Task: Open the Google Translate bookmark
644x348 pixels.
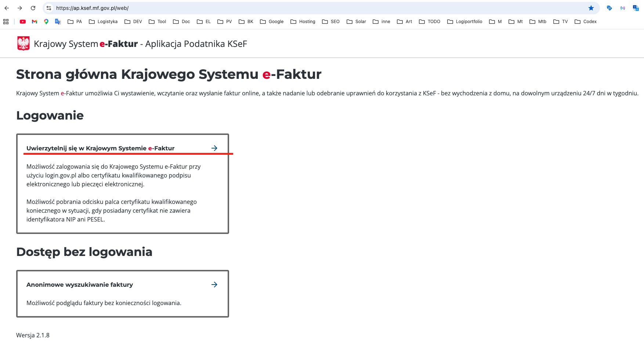Action: tap(58, 22)
